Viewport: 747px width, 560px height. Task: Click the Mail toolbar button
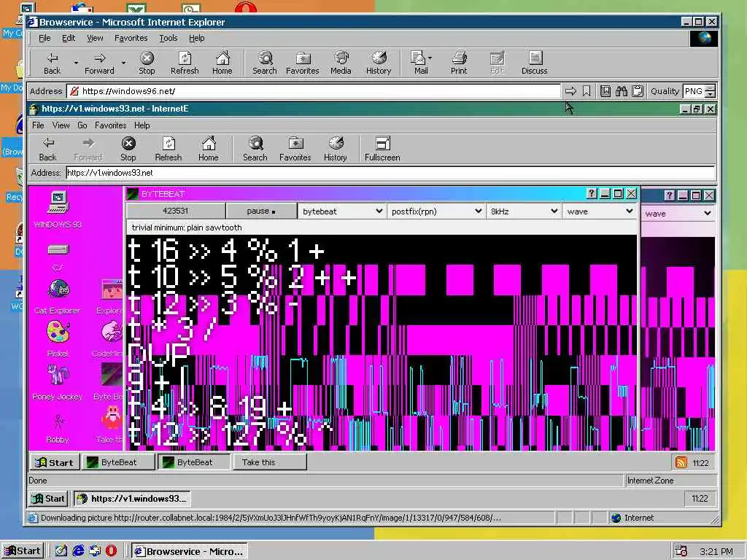(x=421, y=63)
